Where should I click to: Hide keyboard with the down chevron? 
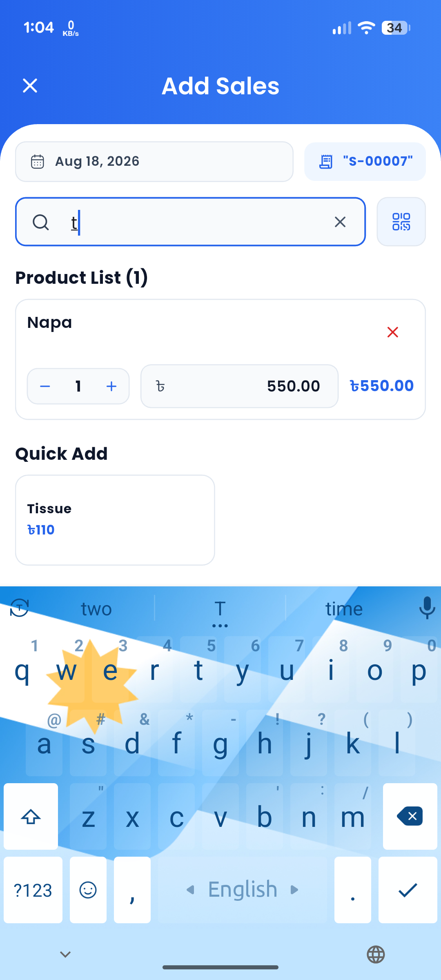[x=65, y=954]
